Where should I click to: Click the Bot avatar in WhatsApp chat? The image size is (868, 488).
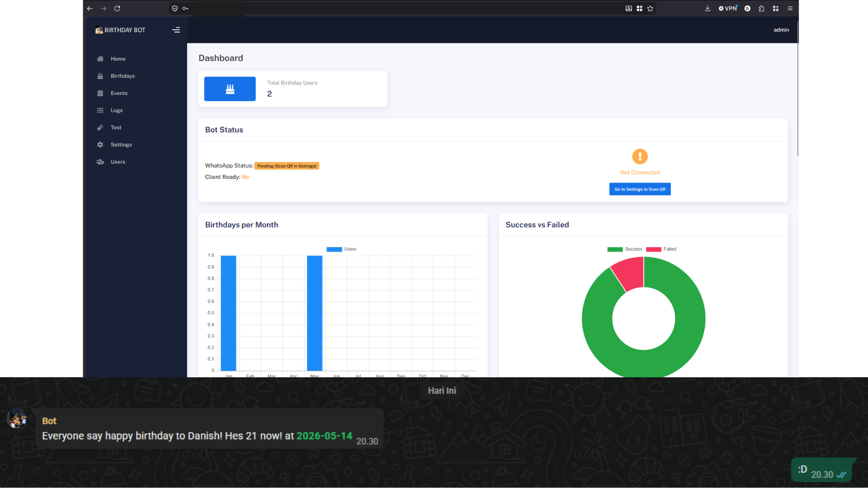(17, 419)
